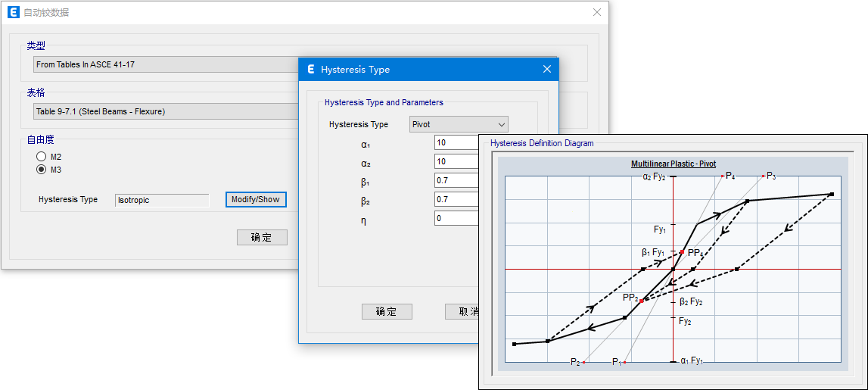Edit the η value field
Viewport: 868px width, 390px height.
(x=456, y=218)
